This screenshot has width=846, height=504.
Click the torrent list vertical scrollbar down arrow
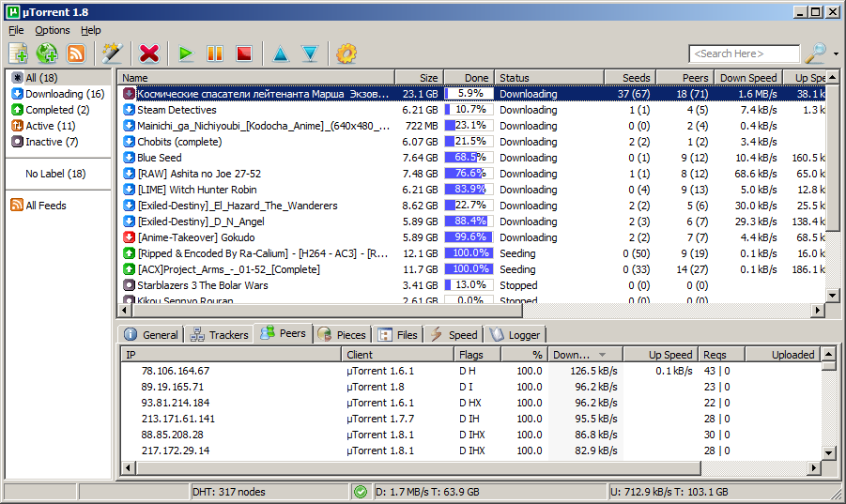(832, 295)
